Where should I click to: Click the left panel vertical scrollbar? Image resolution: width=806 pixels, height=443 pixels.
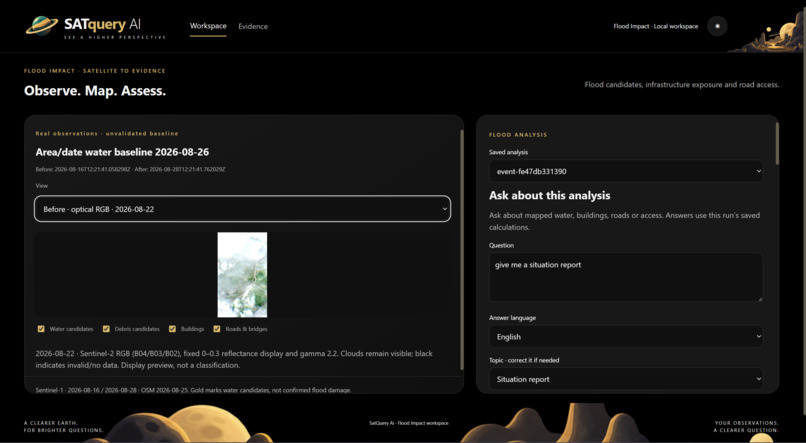pos(462,249)
